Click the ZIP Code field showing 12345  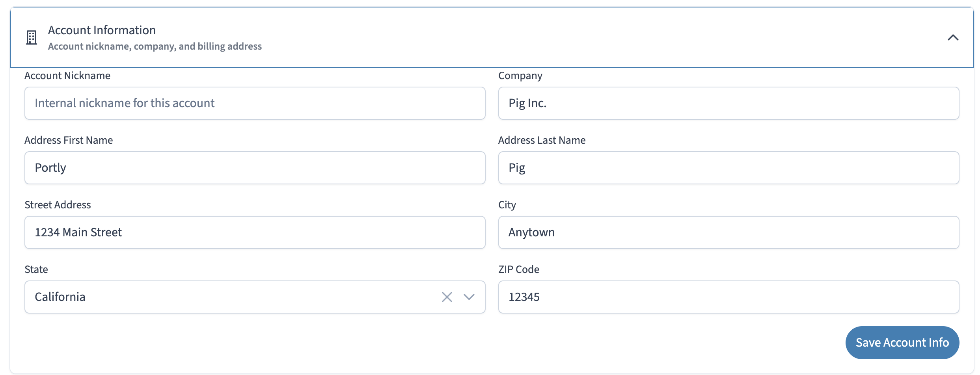728,297
